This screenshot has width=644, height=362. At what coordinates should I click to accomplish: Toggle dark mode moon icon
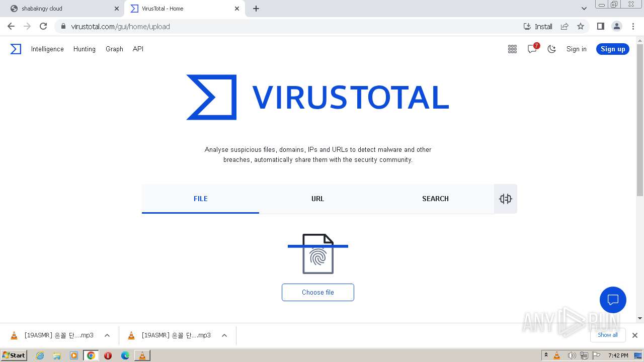pyautogui.click(x=552, y=49)
